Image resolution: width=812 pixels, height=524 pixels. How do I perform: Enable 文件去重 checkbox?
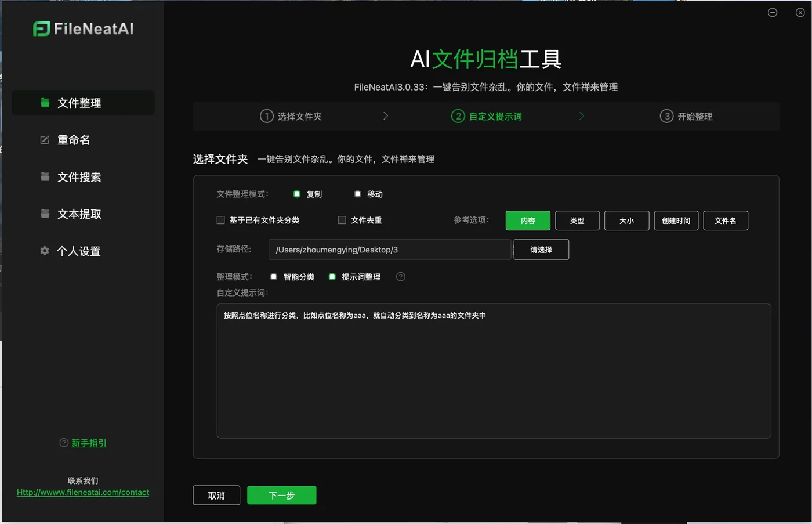(x=342, y=220)
